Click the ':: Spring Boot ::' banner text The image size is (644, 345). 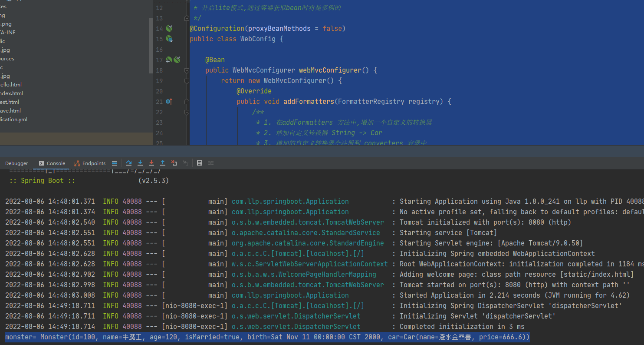coord(42,181)
